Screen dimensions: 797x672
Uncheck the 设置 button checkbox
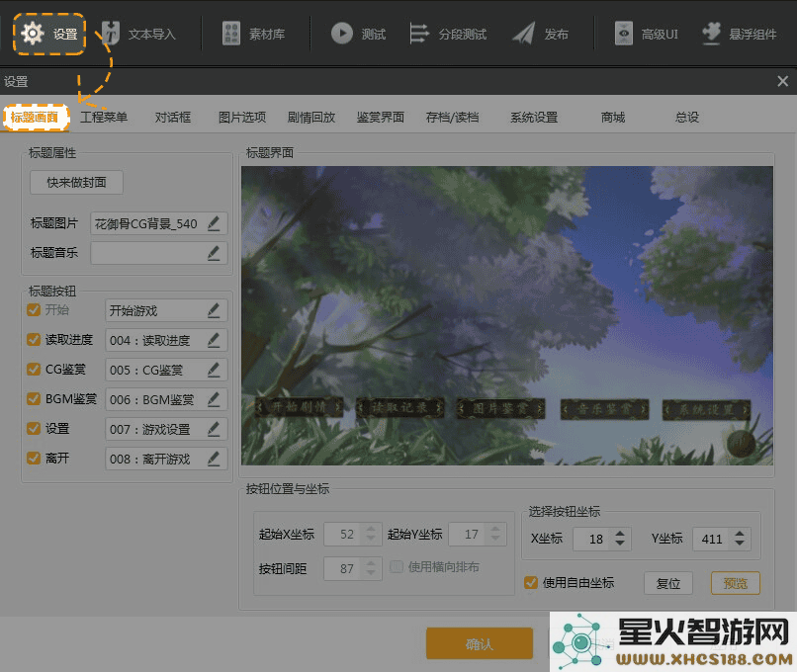34,429
